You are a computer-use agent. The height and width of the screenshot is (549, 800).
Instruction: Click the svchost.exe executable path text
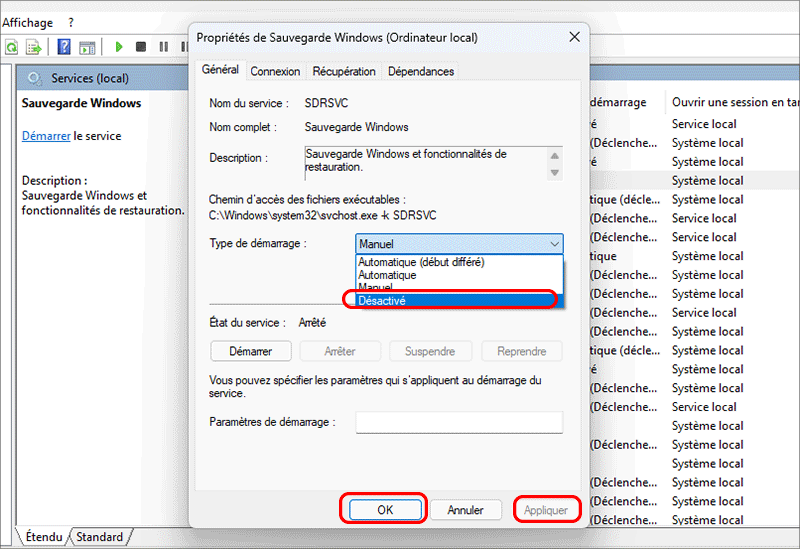click(x=322, y=215)
